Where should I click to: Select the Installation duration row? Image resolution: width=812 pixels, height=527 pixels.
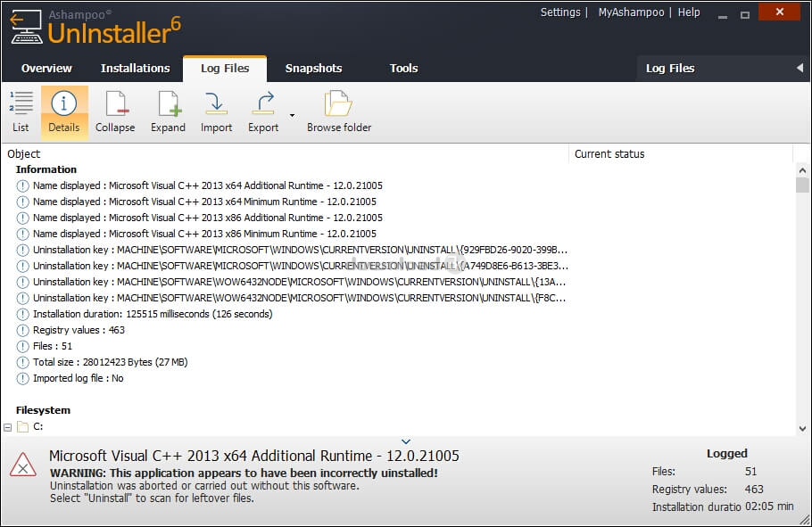pos(153,314)
